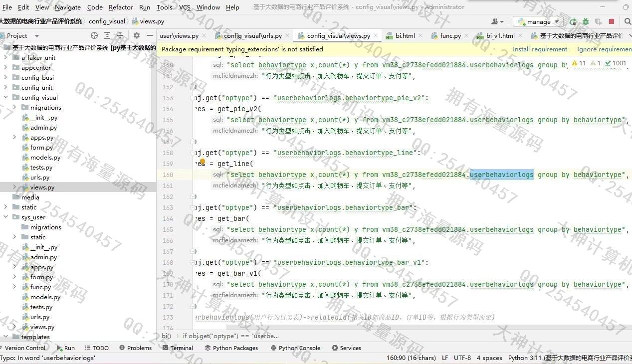Viewport: 632px width, 364px height.
Task: Change line separator LF in status bar
Action: [445, 358]
